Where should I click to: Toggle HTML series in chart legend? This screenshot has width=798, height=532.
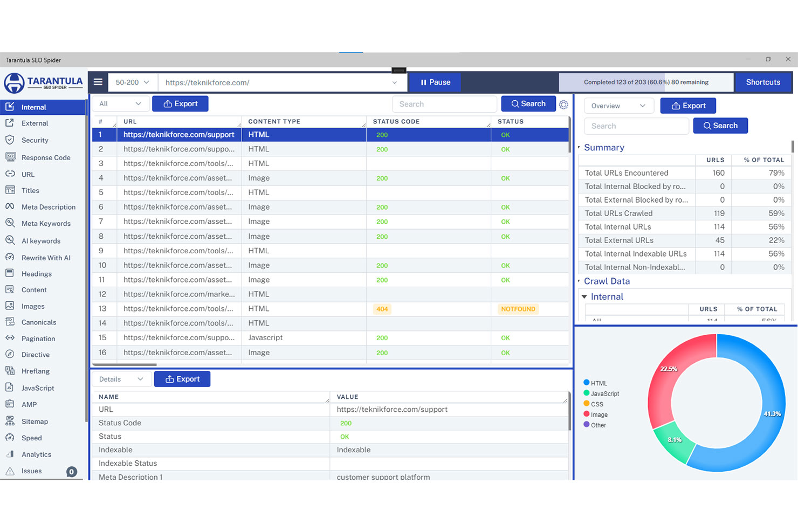pyautogui.click(x=595, y=383)
